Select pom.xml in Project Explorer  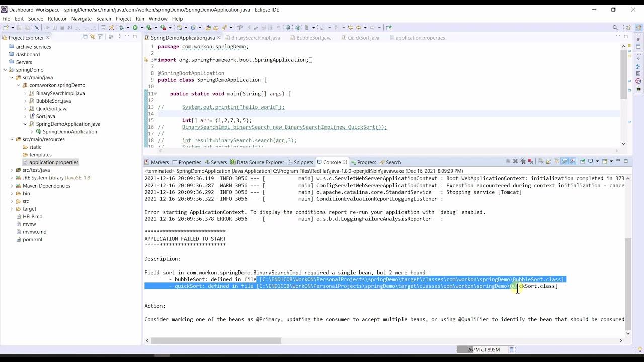click(32, 239)
